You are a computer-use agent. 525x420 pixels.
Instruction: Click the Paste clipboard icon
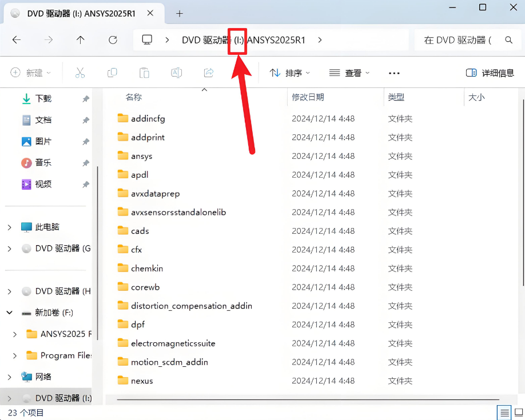click(x=144, y=73)
